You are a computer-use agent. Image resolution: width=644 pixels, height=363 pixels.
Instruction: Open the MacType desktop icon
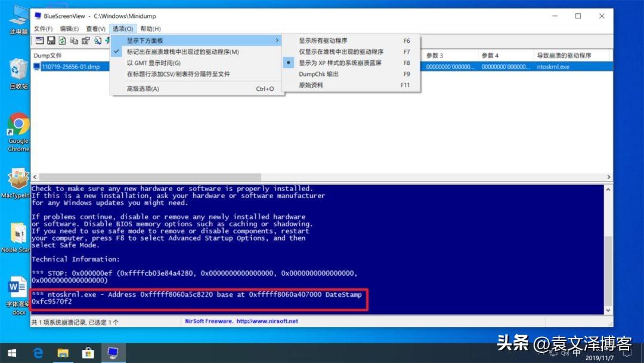coord(17,183)
